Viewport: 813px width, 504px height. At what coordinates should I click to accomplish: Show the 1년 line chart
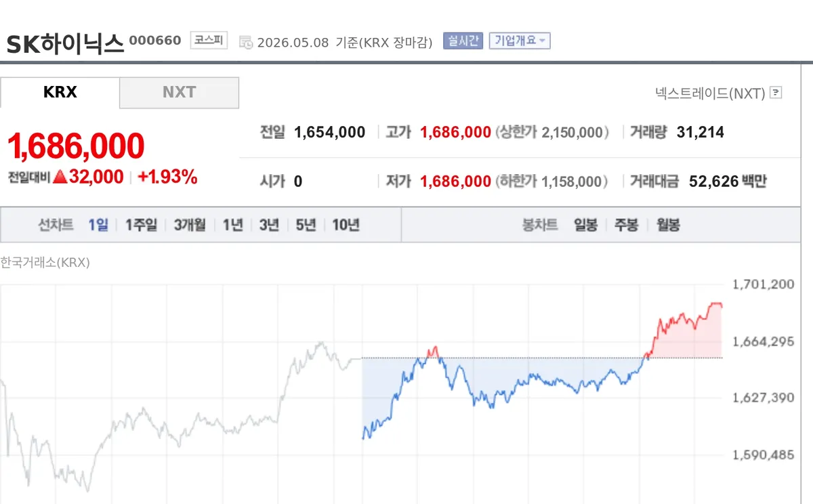click(233, 225)
